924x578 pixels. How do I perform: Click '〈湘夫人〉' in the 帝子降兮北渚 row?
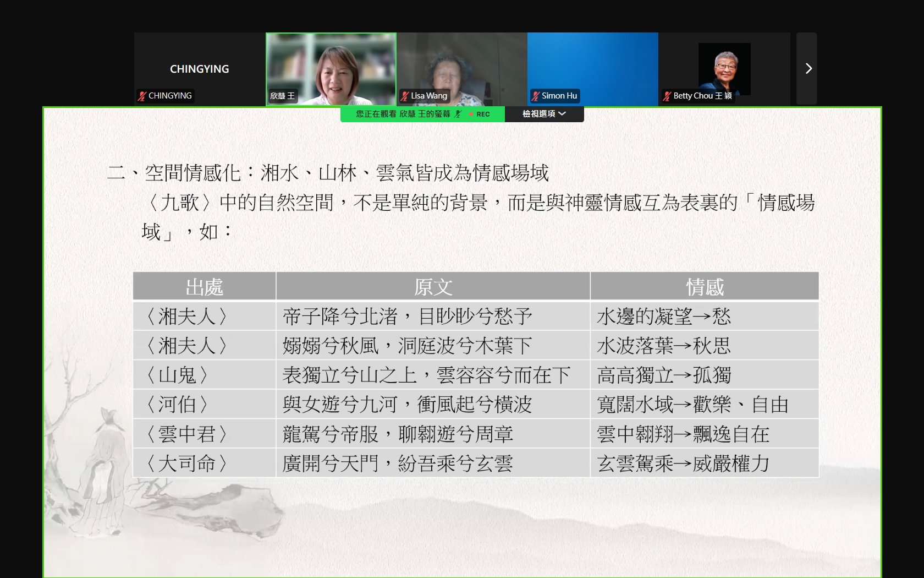(x=205, y=316)
